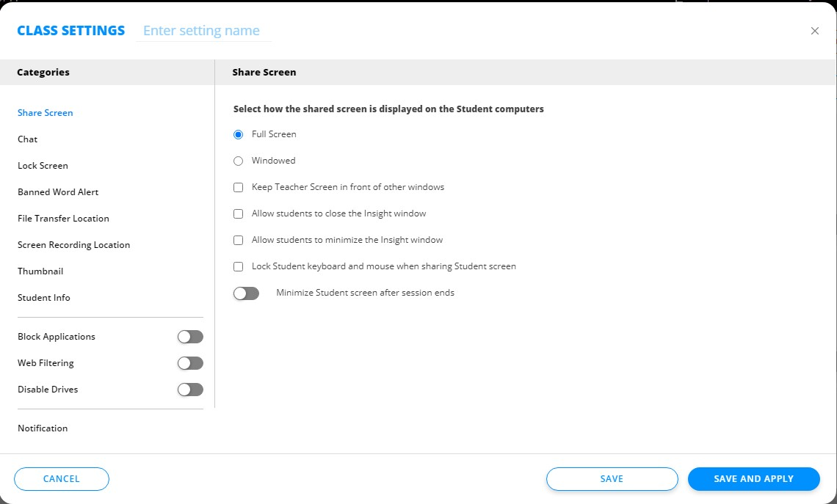Enable the Web Filtering toggle
837x504 pixels.
click(190, 363)
